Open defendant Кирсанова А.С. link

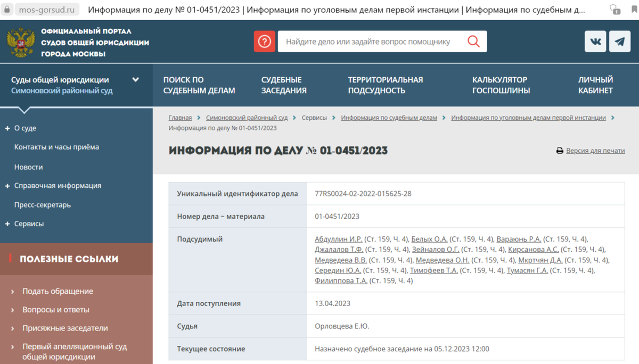(x=533, y=250)
